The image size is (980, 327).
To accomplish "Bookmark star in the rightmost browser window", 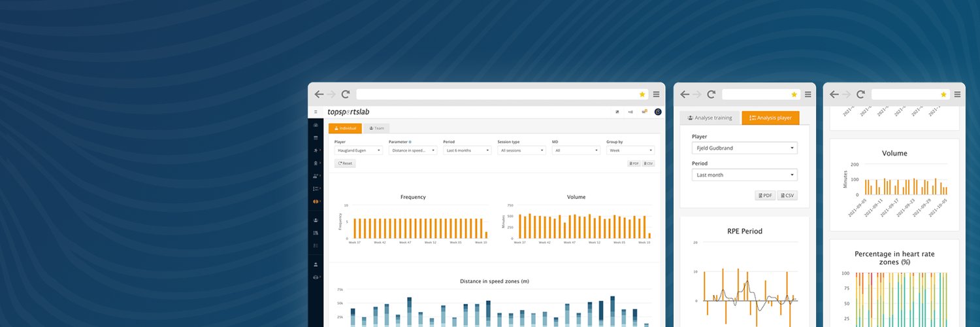I will [943, 94].
